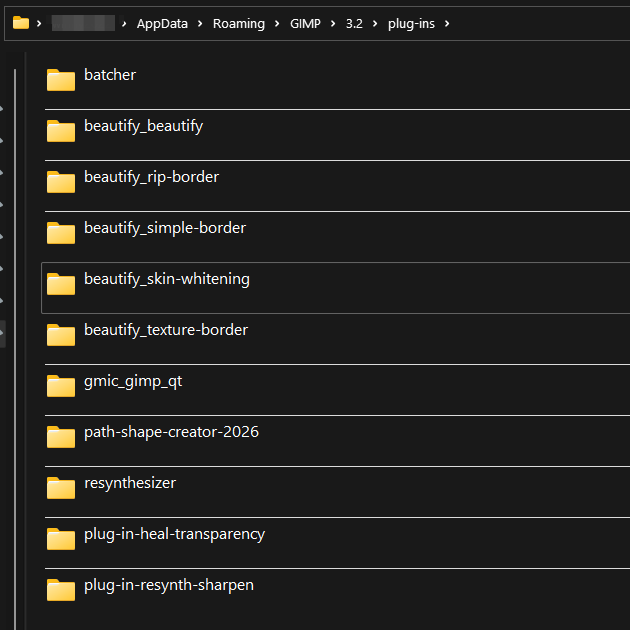The height and width of the screenshot is (630, 630).
Task: Expand the chevron after the root folder icon
Action: click(x=39, y=24)
